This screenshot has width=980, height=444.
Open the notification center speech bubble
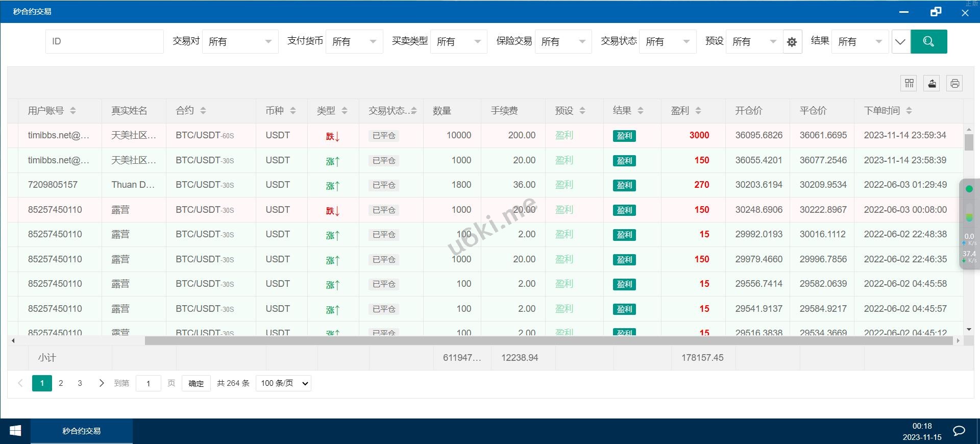[959, 431]
